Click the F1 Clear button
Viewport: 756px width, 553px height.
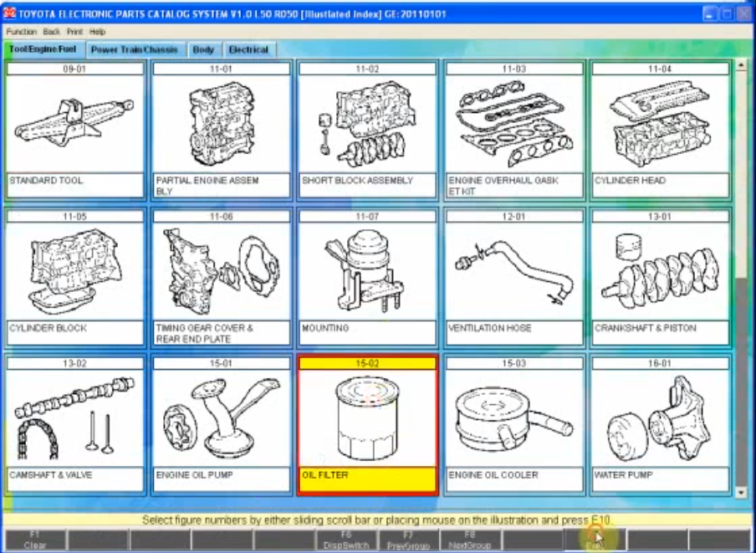pos(35,540)
